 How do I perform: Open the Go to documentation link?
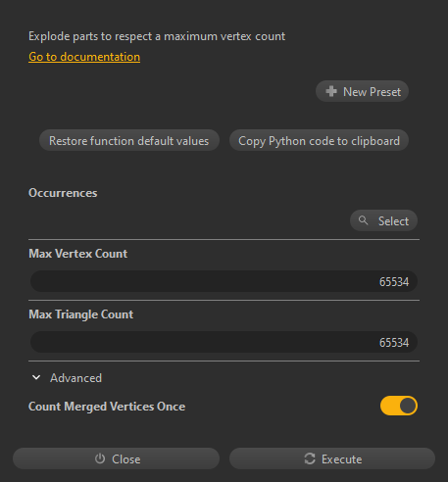tap(84, 57)
